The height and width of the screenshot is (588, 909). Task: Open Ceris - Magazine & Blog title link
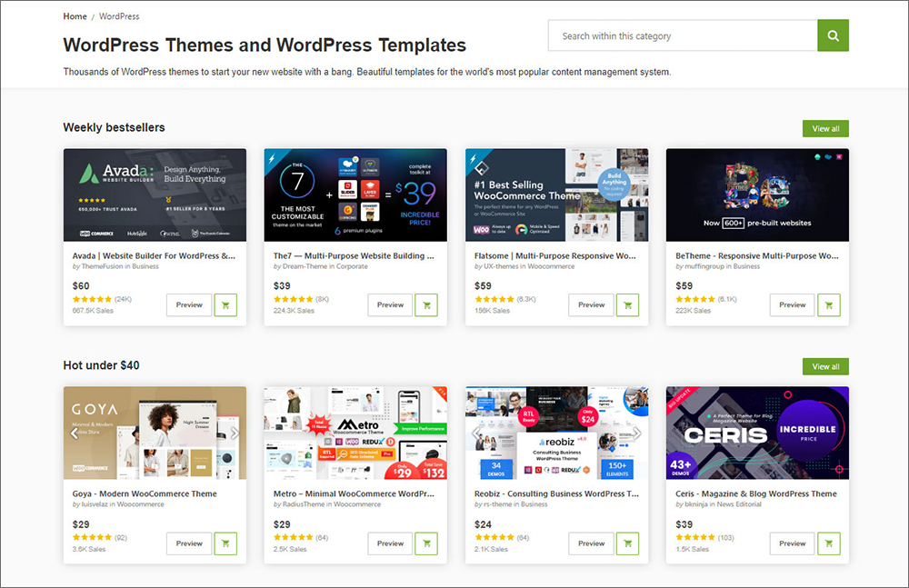(x=756, y=494)
